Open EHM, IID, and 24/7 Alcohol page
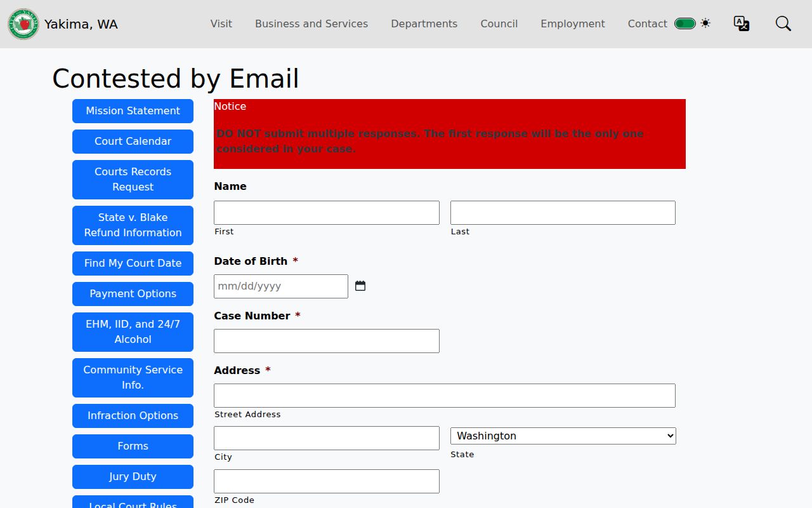 133,332
